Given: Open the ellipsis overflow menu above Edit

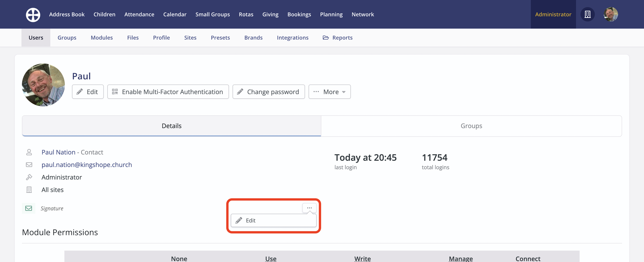Looking at the screenshot, I should [309, 207].
